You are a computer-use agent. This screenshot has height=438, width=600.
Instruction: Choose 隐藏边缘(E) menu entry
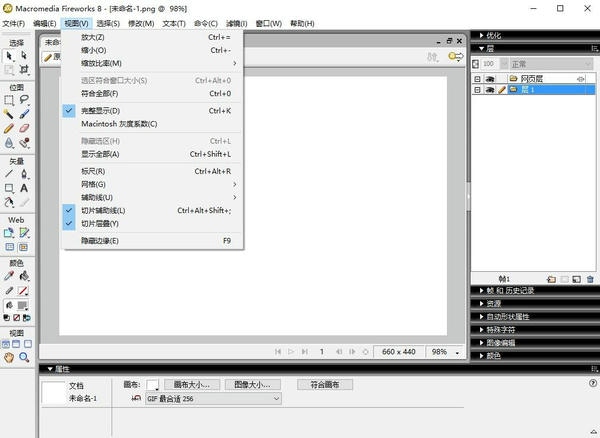152,241
